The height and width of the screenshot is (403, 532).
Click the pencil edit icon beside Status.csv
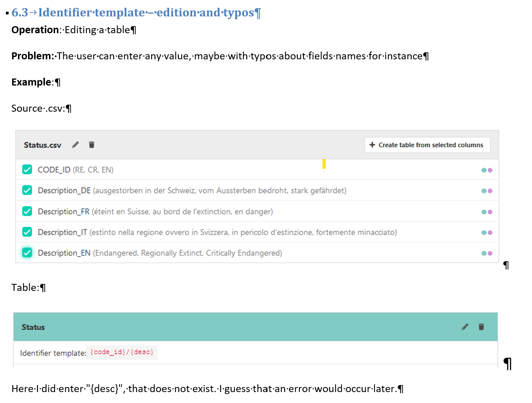(75, 144)
